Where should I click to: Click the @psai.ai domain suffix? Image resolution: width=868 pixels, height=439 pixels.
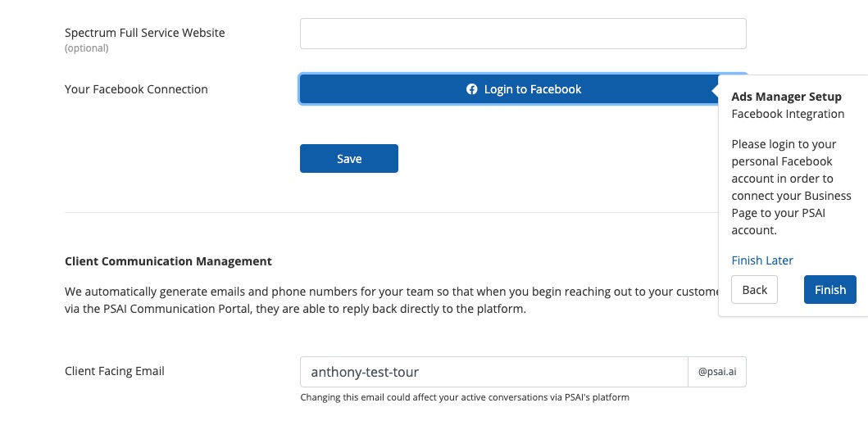tap(716, 372)
